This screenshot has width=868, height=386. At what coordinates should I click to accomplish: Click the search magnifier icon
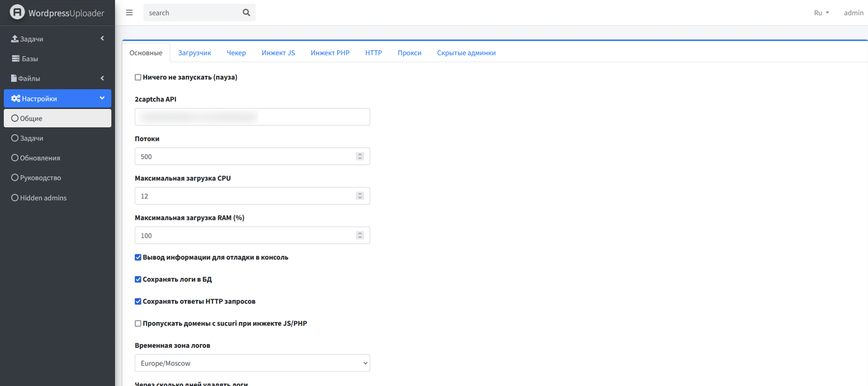(246, 12)
